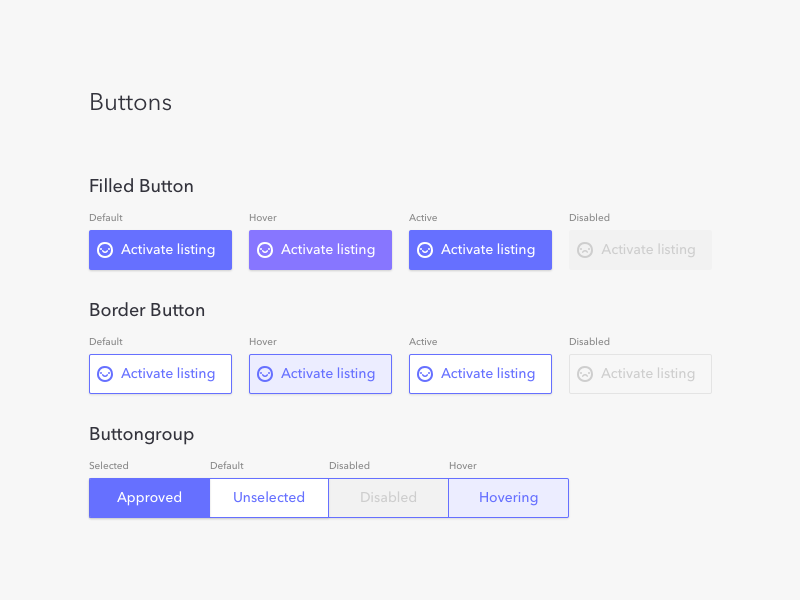Click the Buttons page heading

click(130, 102)
